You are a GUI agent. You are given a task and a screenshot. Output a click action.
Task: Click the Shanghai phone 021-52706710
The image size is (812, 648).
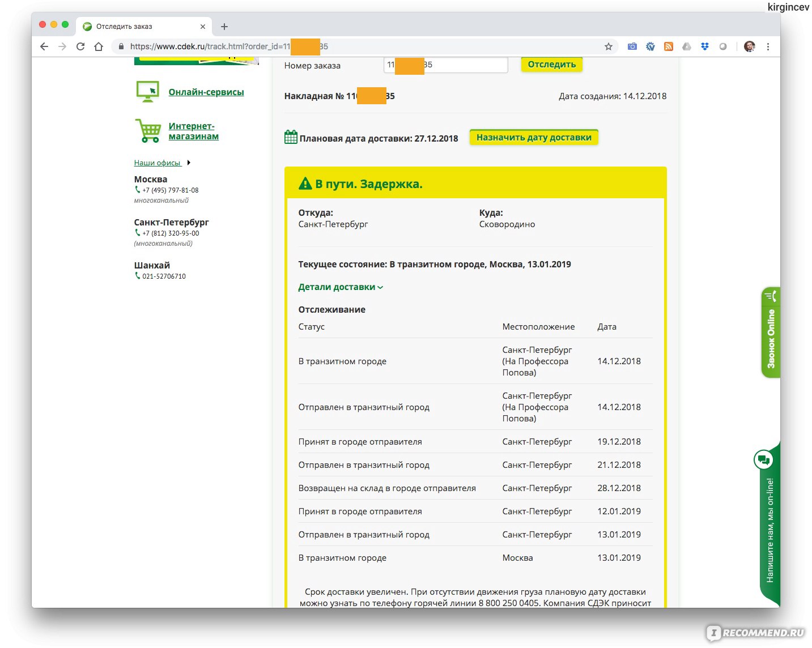[x=164, y=276]
